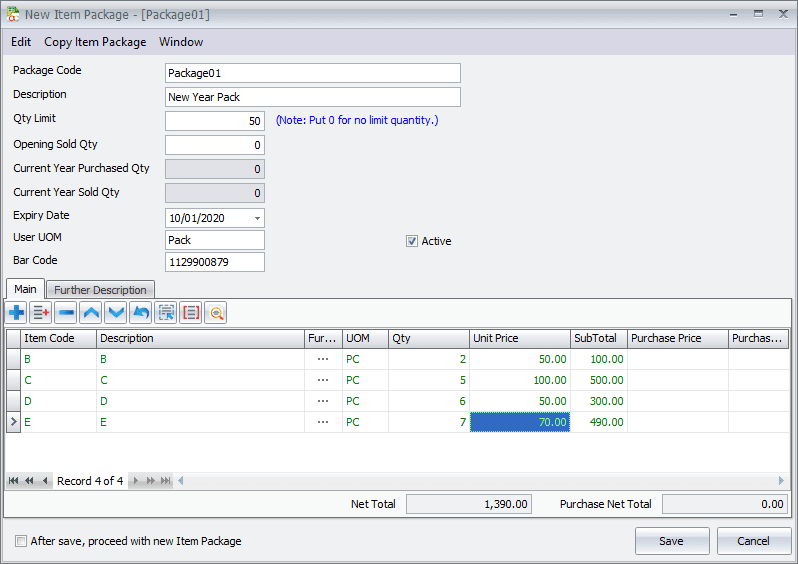Viewport: 798px width, 564px height.
Task: Click the blue plus add row icon
Action: click(x=17, y=313)
